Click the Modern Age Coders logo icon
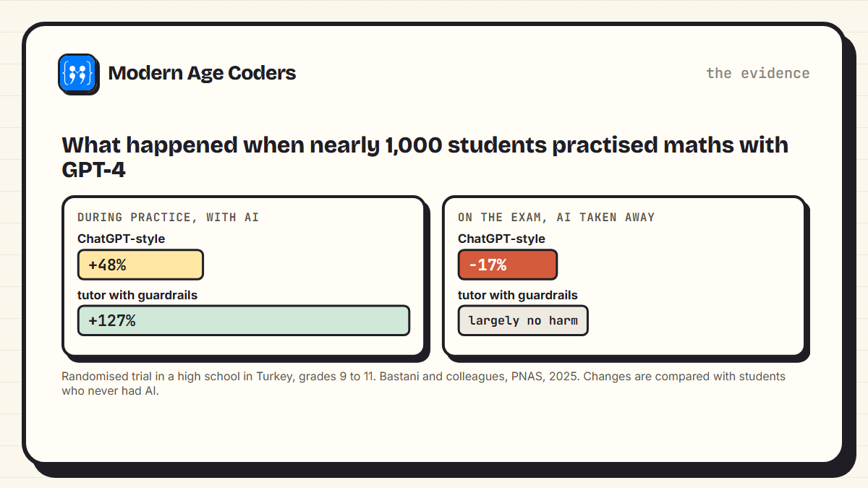 [x=77, y=73]
